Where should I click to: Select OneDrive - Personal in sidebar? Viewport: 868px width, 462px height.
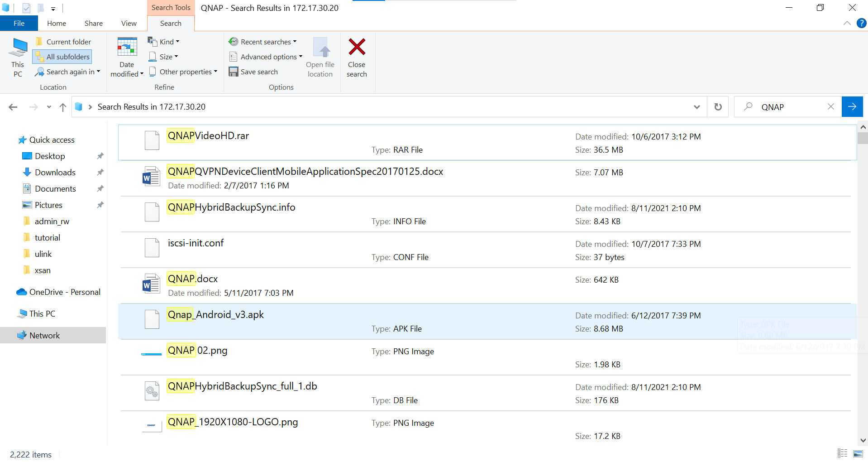coord(59,292)
